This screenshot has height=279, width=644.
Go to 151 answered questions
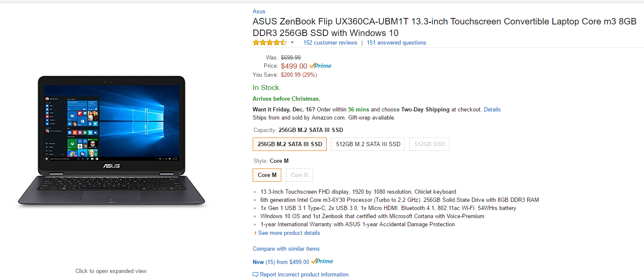[396, 42]
